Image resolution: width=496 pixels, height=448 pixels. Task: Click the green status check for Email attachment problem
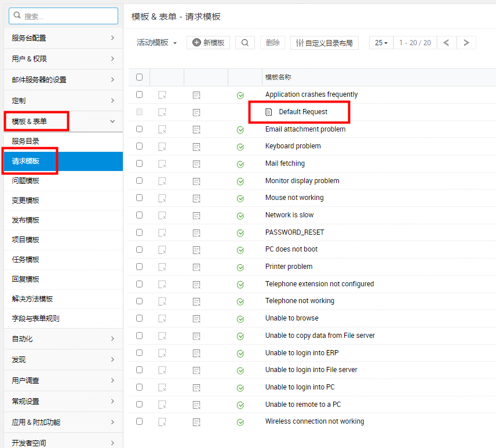(x=240, y=130)
